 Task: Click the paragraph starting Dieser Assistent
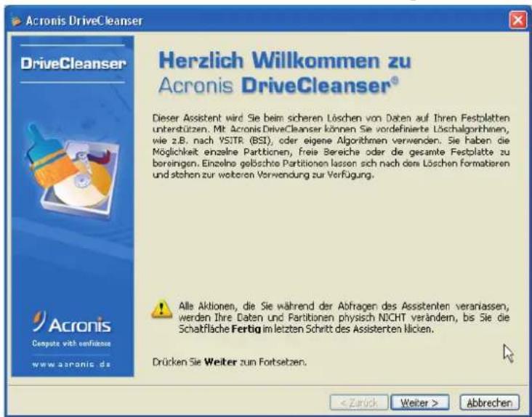(x=331, y=147)
